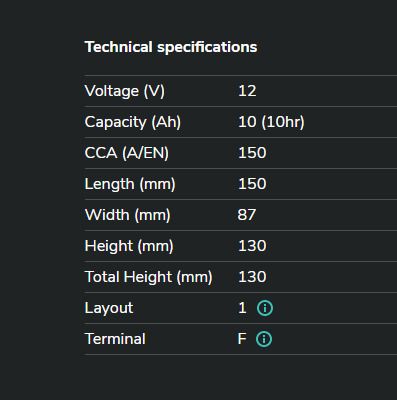
Task: Open the Terminal info icon
Action: pyautogui.click(x=264, y=339)
